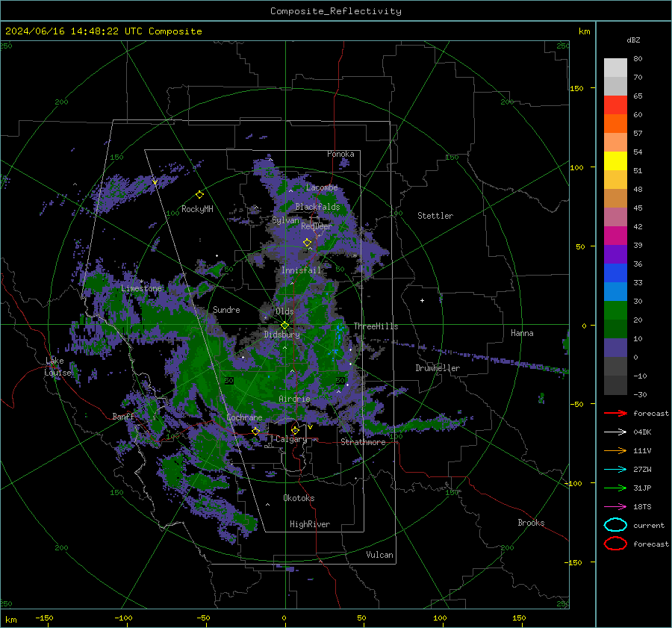Click the Olds label
Screen dimensions: 672x628
(284, 311)
